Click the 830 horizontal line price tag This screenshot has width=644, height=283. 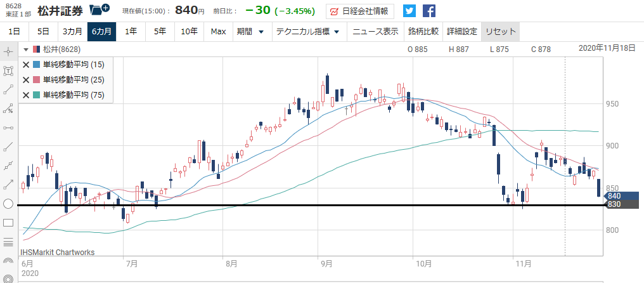[x=622, y=204]
